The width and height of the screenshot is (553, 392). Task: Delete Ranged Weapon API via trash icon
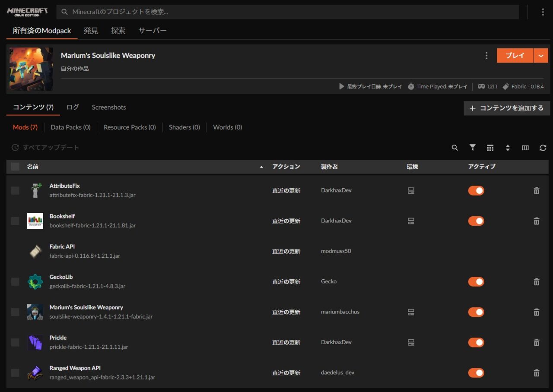click(537, 373)
